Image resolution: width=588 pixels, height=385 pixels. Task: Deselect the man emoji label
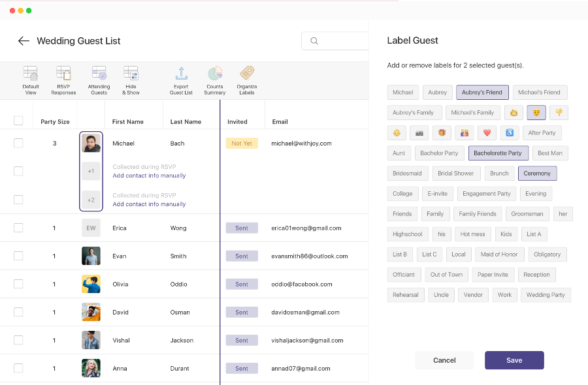point(536,112)
